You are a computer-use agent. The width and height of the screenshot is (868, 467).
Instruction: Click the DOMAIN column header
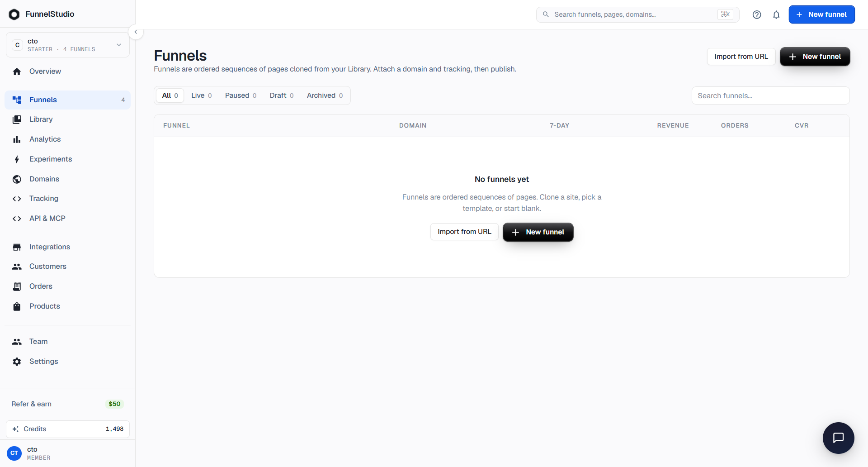tap(413, 126)
